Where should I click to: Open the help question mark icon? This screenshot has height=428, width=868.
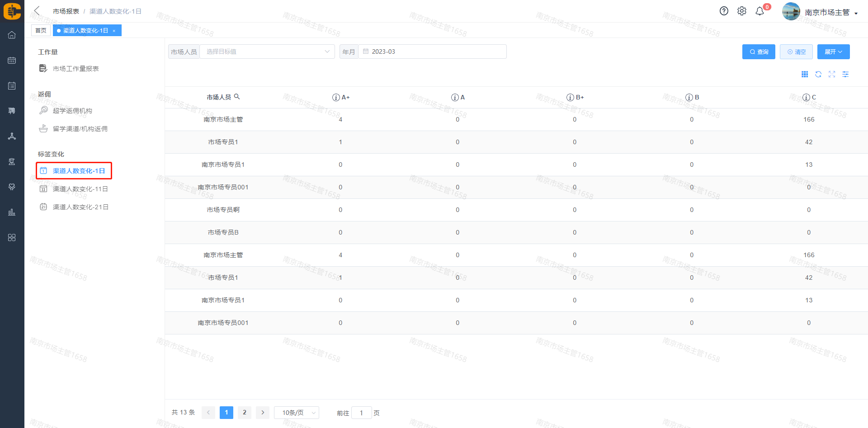point(724,11)
